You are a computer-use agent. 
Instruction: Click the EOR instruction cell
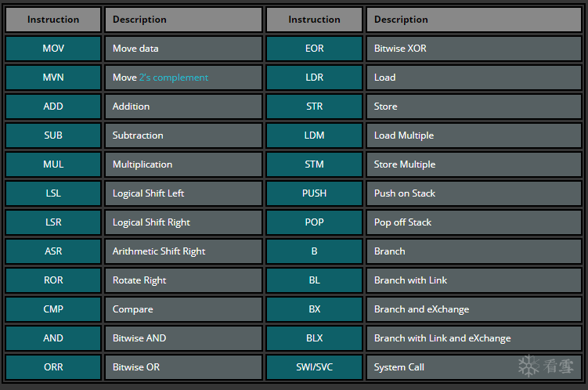(314, 49)
